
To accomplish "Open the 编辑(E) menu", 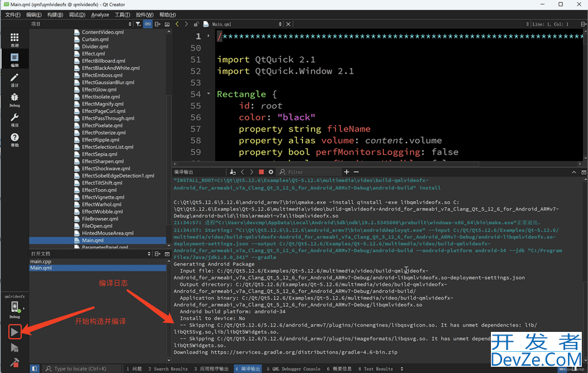I will pyautogui.click(x=34, y=15).
